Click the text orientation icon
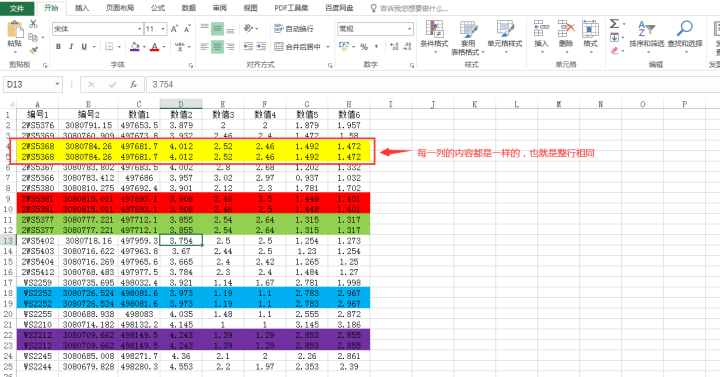720x377 pixels. (249, 28)
